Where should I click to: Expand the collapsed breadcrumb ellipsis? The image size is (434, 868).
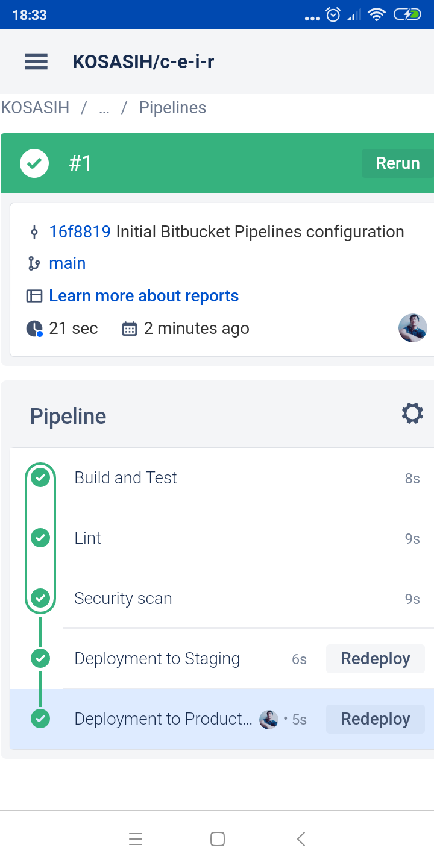point(104,108)
